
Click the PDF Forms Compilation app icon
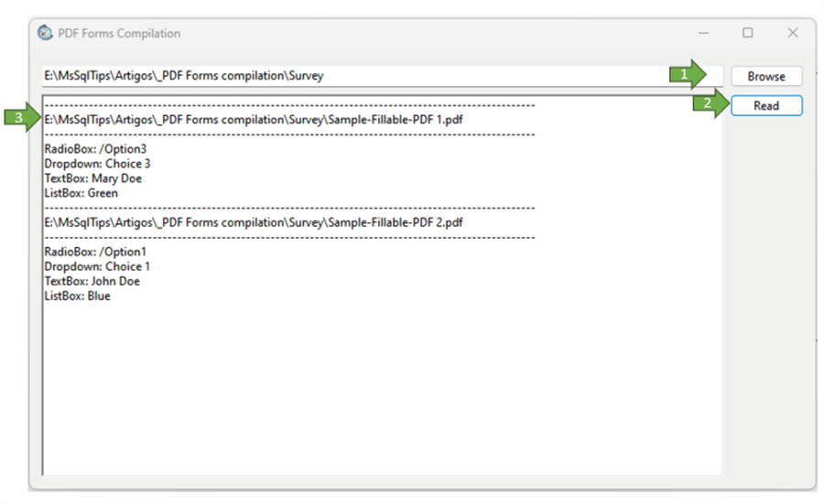coord(45,33)
